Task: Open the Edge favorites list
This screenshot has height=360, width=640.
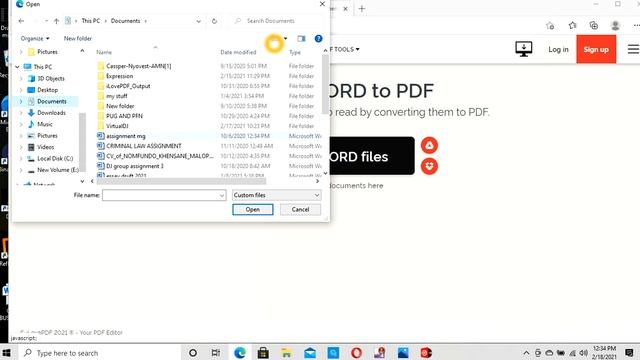Action: click(572, 26)
